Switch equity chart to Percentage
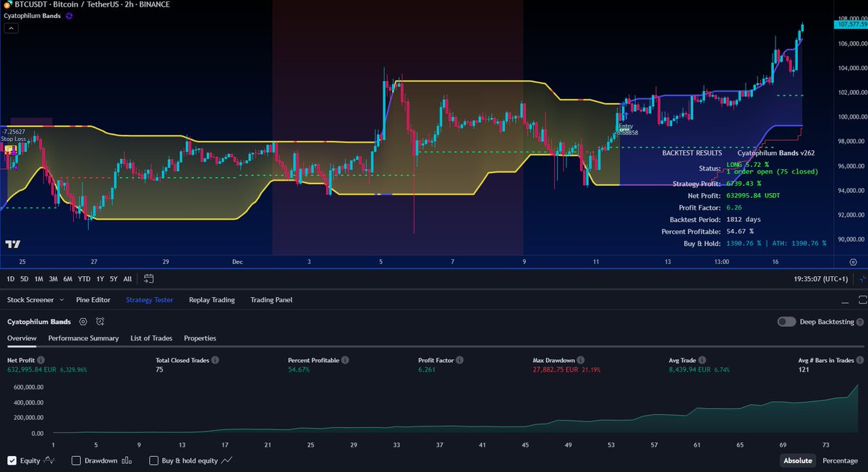The width and height of the screenshot is (868, 472). click(x=840, y=460)
